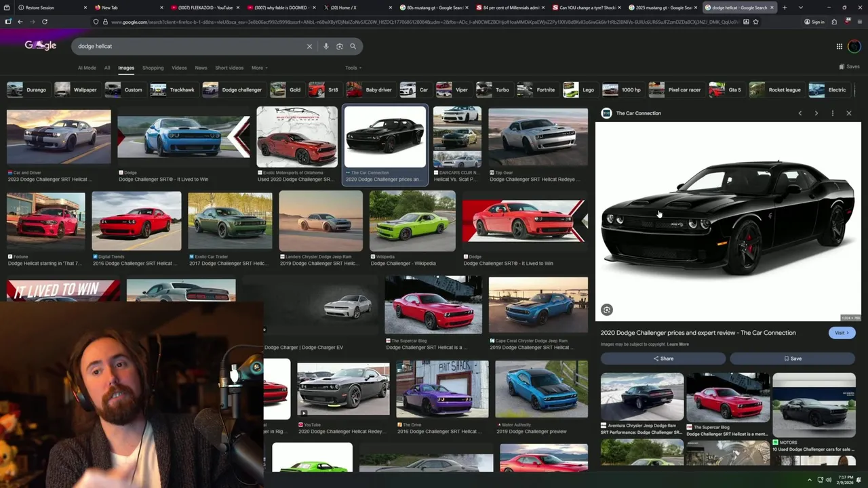Select the Rocket league suggestion chip
The height and width of the screenshot is (488, 868).
pos(776,89)
